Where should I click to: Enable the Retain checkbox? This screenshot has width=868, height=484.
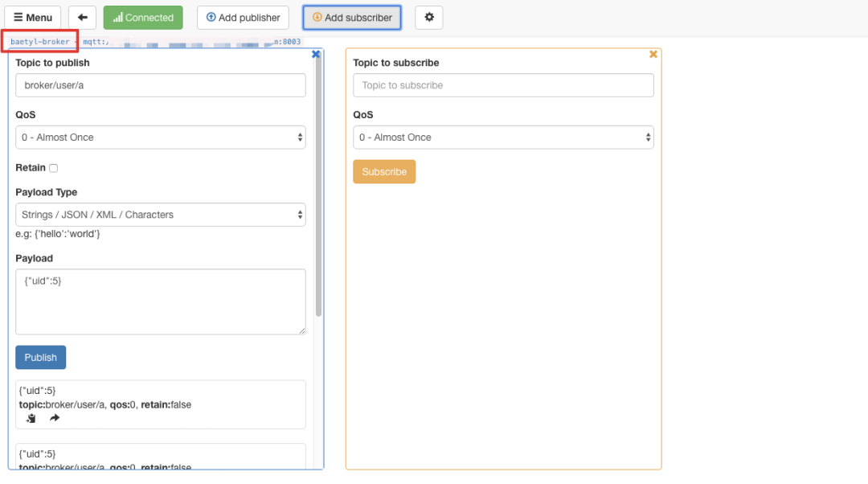[54, 168]
